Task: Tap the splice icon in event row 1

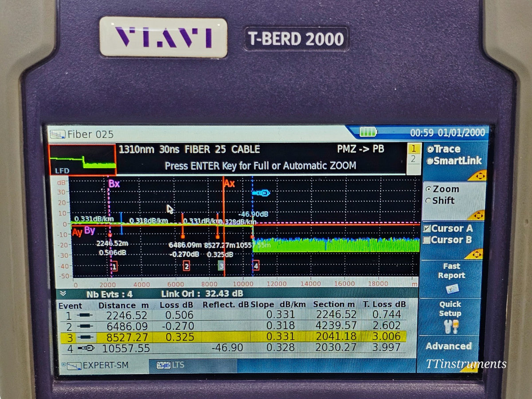Action: coord(84,315)
